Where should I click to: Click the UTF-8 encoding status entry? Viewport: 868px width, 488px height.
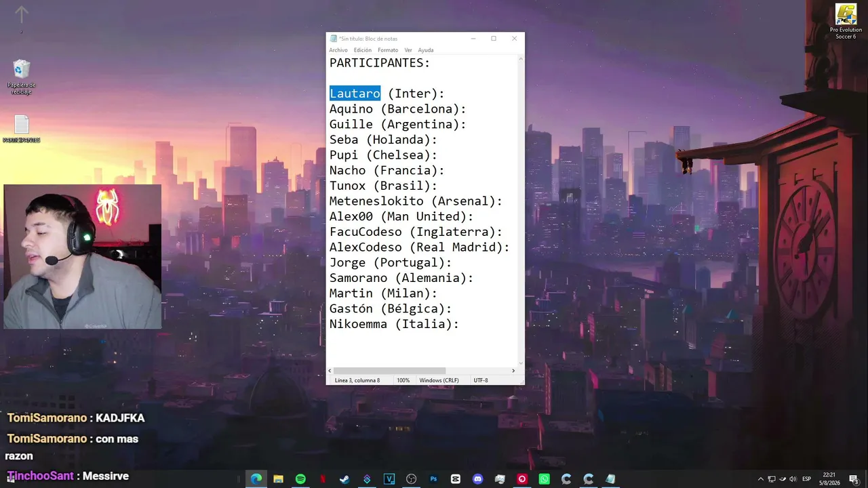click(x=481, y=380)
